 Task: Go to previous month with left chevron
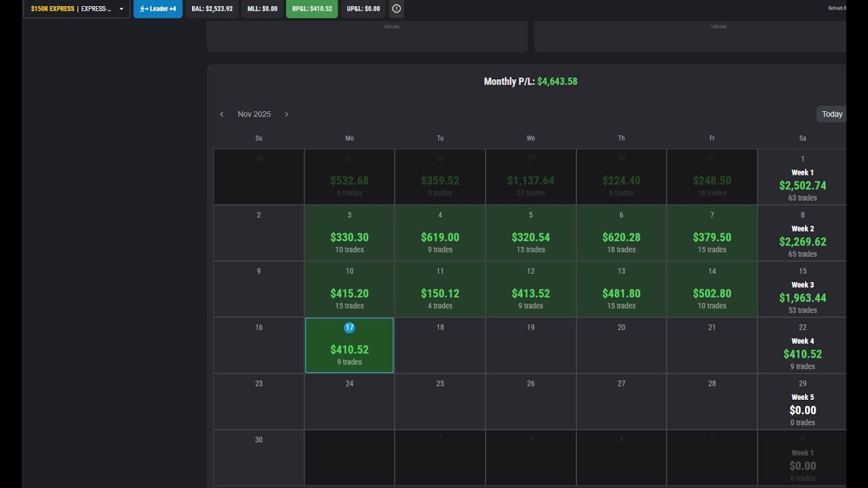point(222,115)
